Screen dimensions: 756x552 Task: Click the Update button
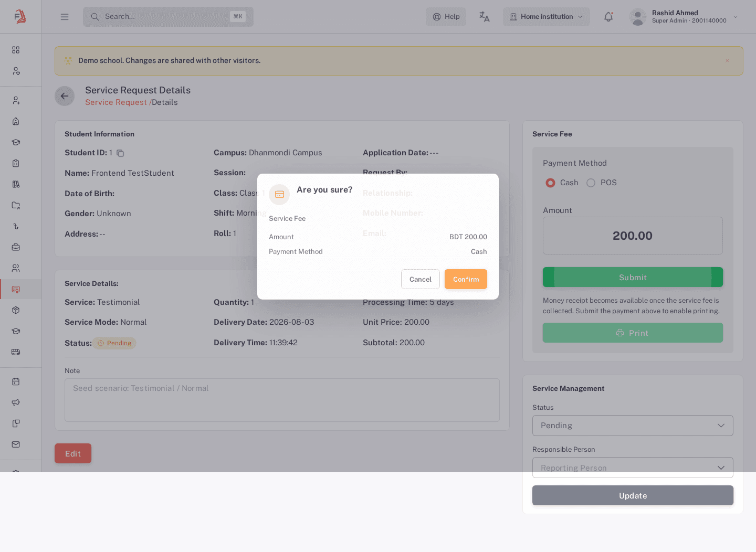[x=633, y=495]
